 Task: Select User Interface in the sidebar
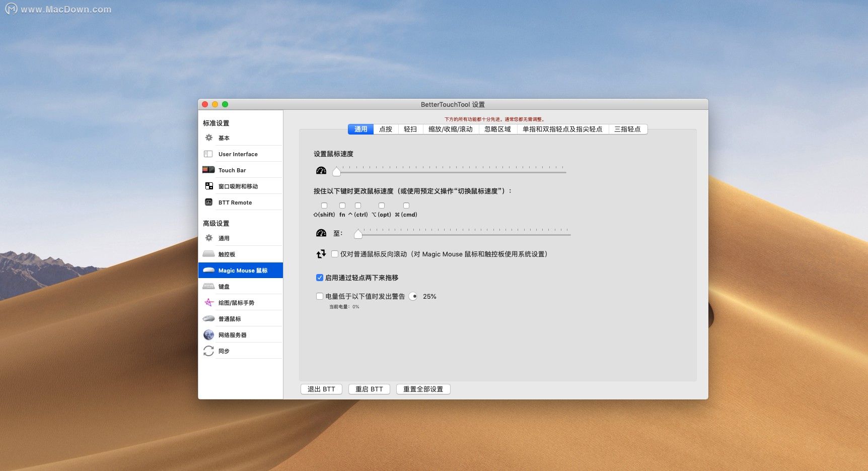click(x=241, y=154)
